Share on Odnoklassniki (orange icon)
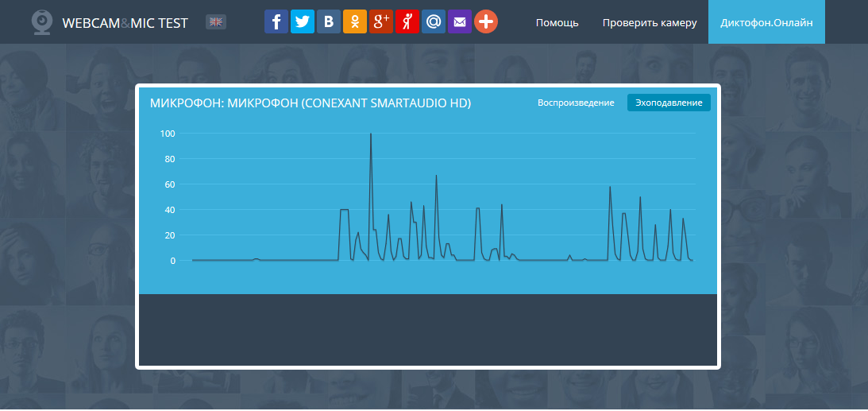This screenshot has height=411, width=868. 354,22
